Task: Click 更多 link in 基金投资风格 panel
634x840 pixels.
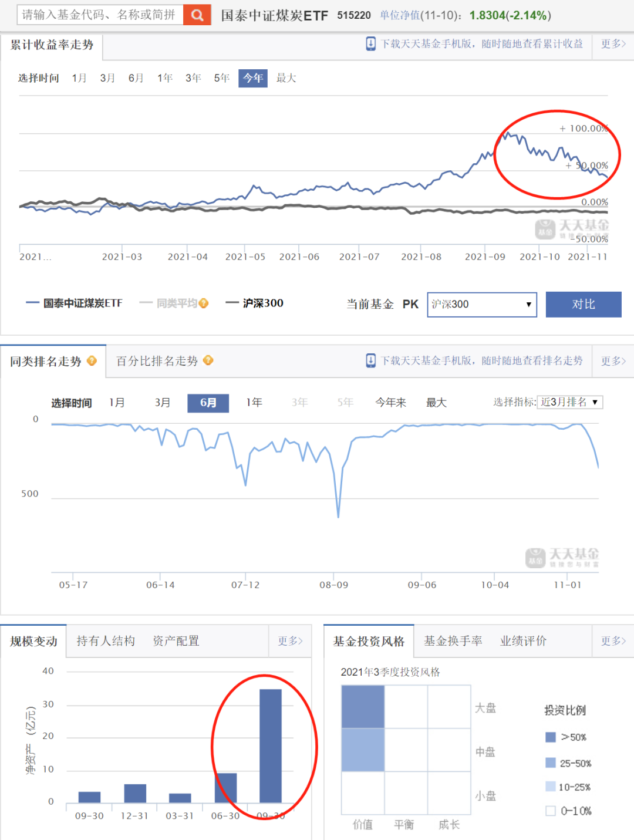Action: coord(613,641)
